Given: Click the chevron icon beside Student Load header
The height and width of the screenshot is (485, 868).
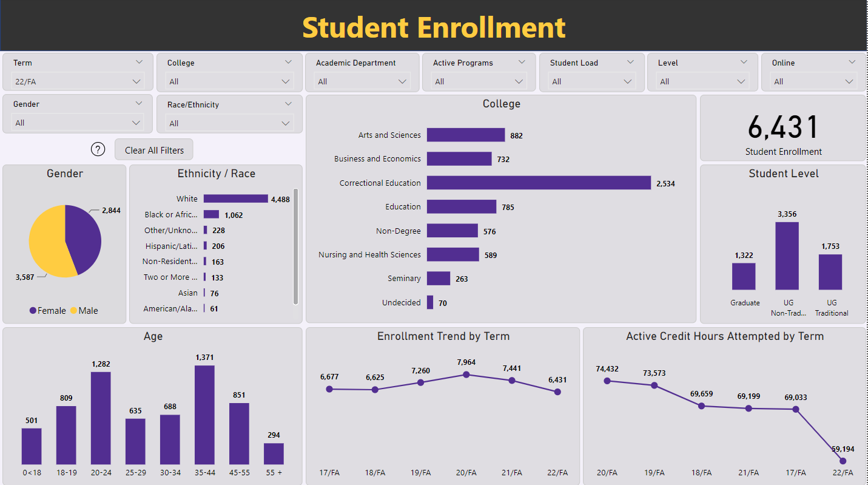Looking at the screenshot, I should [x=630, y=62].
